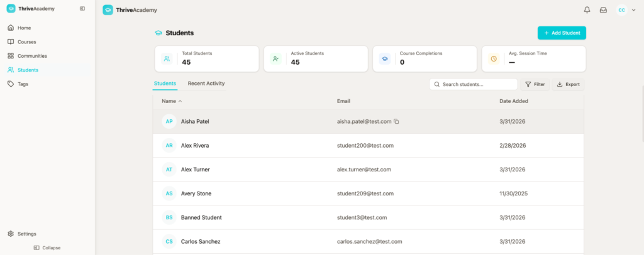Select the Students tab
644x255 pixels.
click(x=165, y=84)
